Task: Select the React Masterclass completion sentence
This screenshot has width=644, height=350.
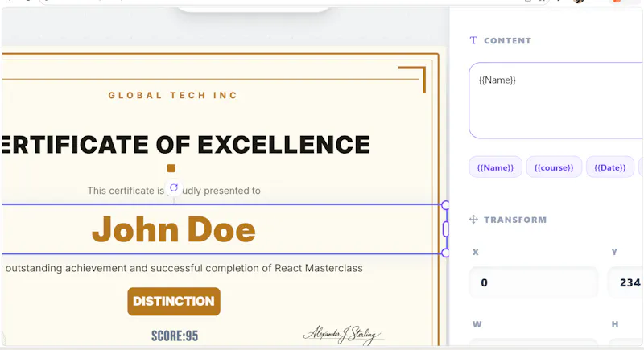Action: (x=183, y=268)
